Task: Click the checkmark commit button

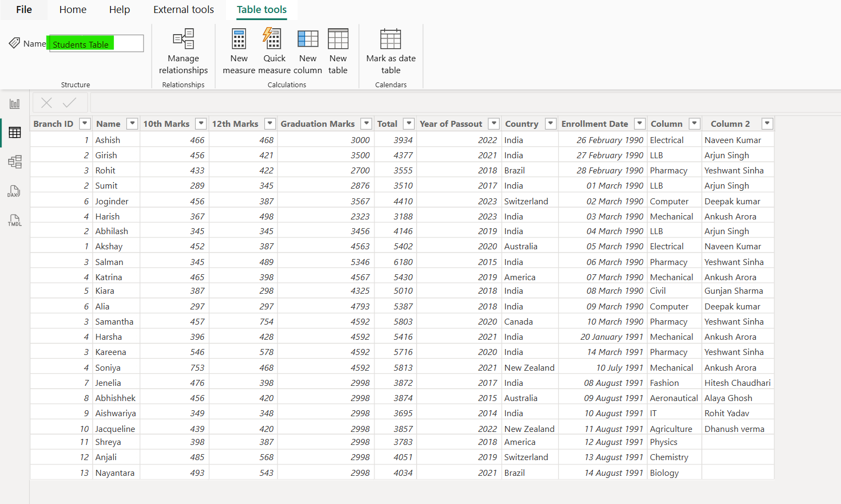Action: point(69,102)
